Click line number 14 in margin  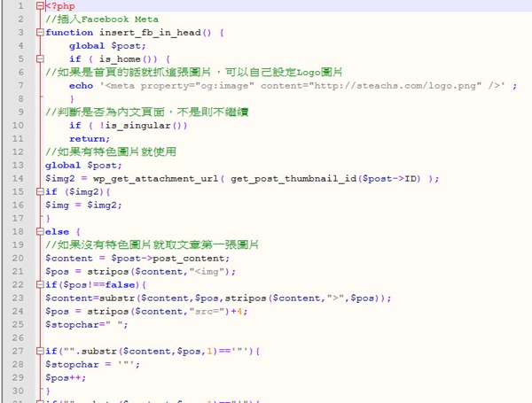pyautogui.click(x=18, y=178)
